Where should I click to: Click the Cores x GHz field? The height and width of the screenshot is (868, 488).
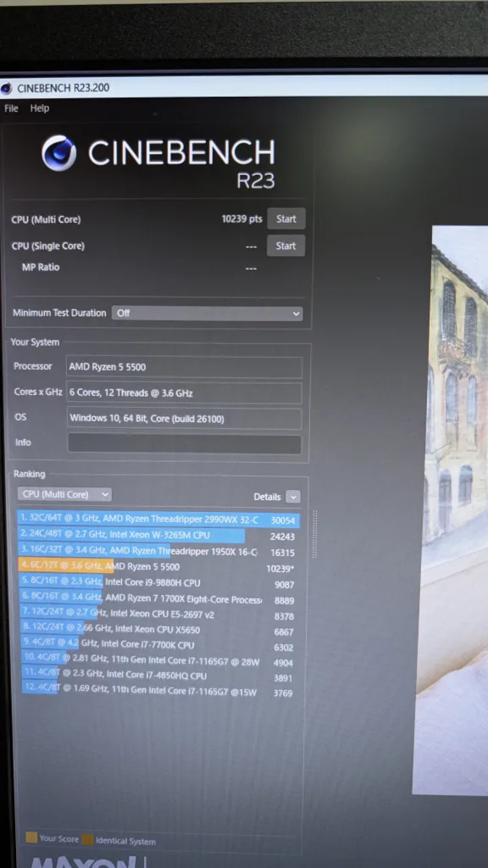click(x=184, y=393)
